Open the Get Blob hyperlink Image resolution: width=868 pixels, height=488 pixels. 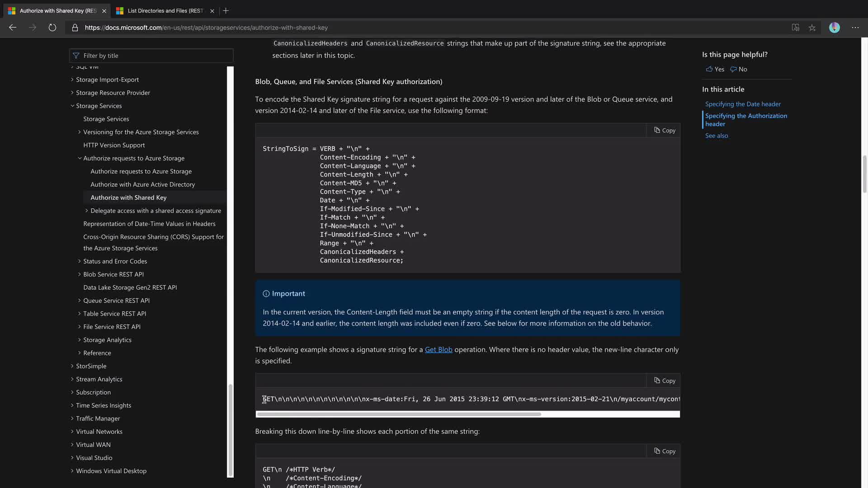438,349
